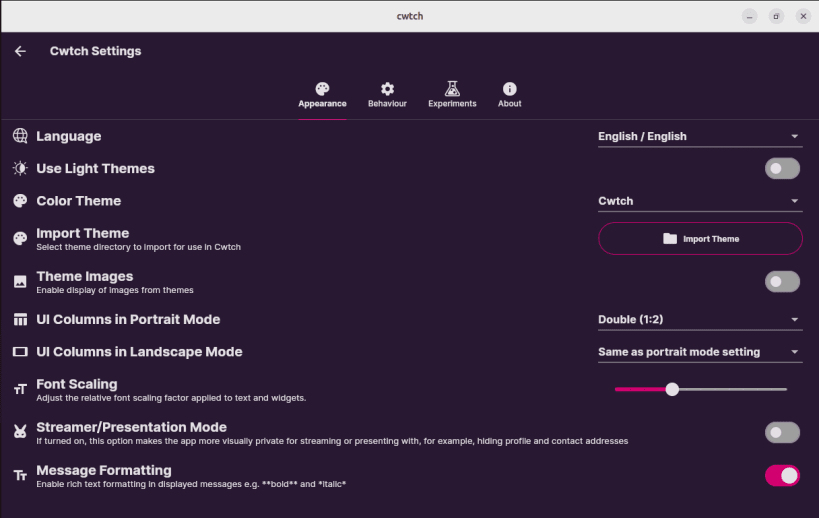Switch to the Behaviour tab label
This screenshot has width=819, height=518.
(387, 104)
